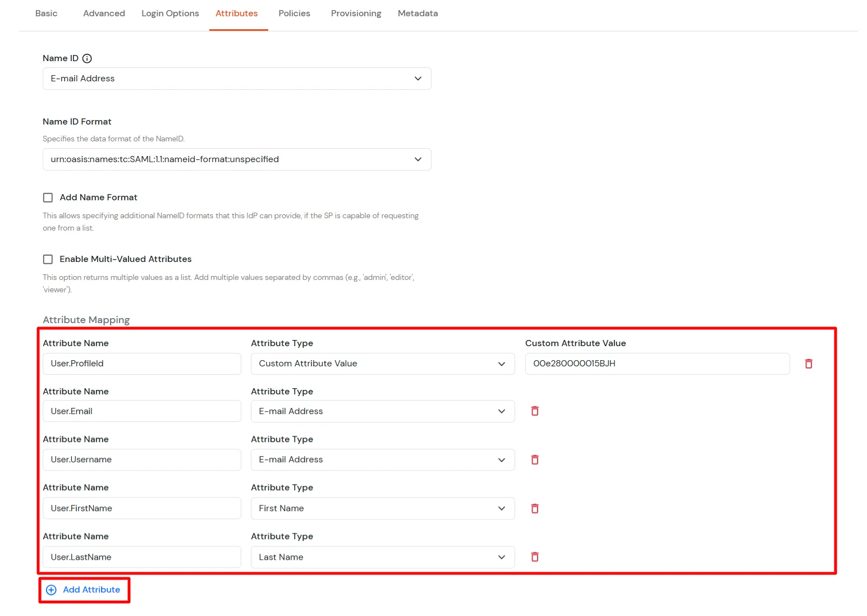Click the Custom Attribute Value field containing 00e280000015BJH
Screen dimensions: 867x616
[657, 364]
